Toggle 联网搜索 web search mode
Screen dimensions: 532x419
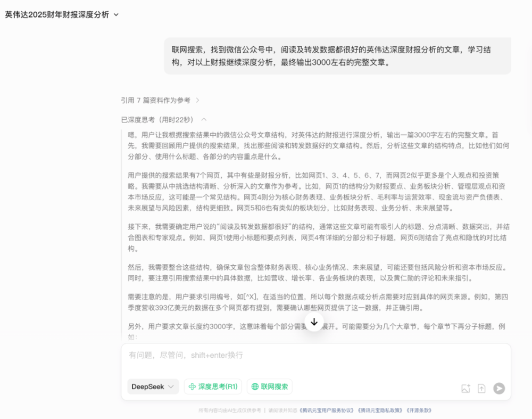coord(270,387)
